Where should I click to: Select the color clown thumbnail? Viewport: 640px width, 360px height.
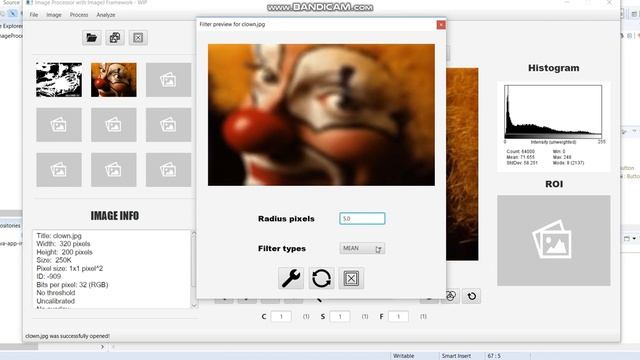tap(113, 80)
